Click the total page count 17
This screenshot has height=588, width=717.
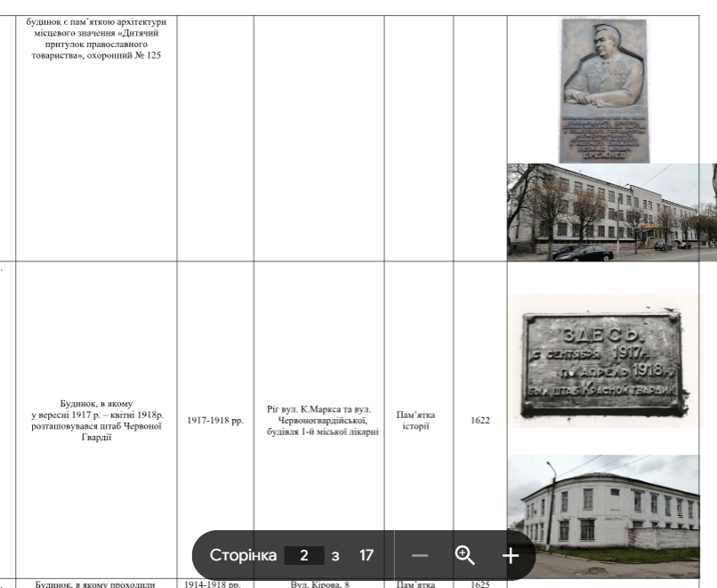(x=366, y=555)
